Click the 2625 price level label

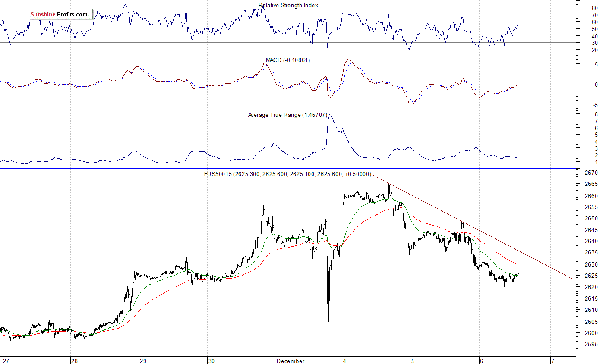click(591, 276)
